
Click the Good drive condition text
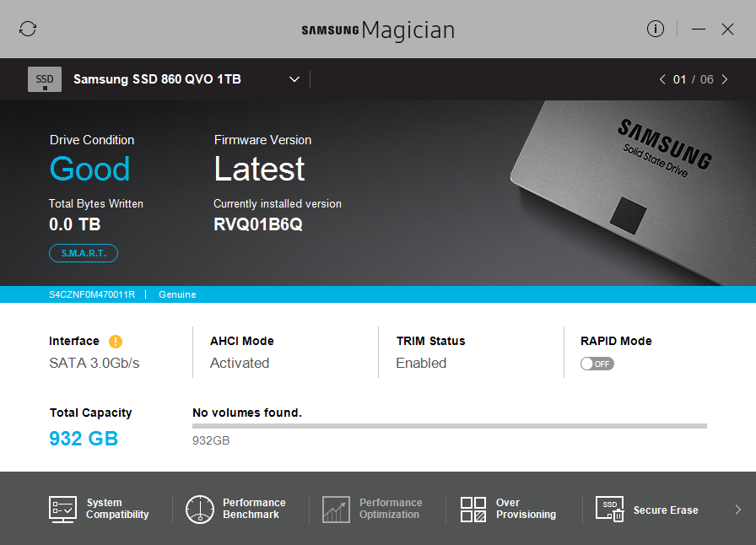pos(89,169)
